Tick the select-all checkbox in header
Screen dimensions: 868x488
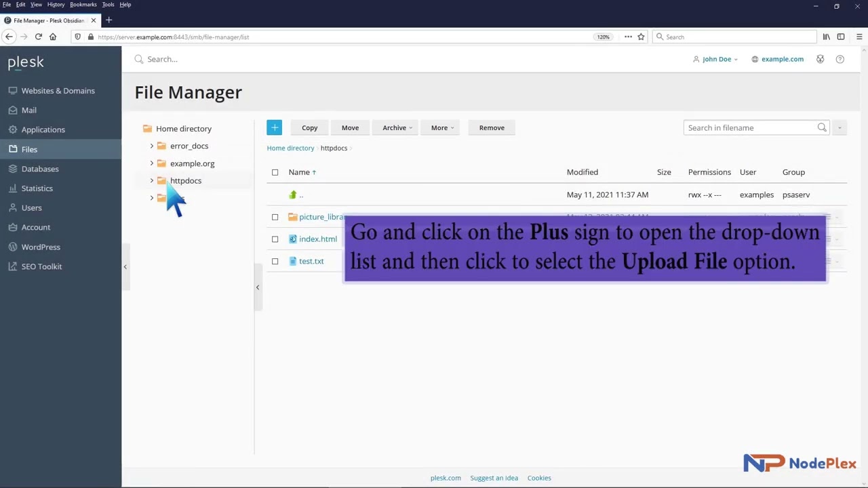click(x=275, y=172)
